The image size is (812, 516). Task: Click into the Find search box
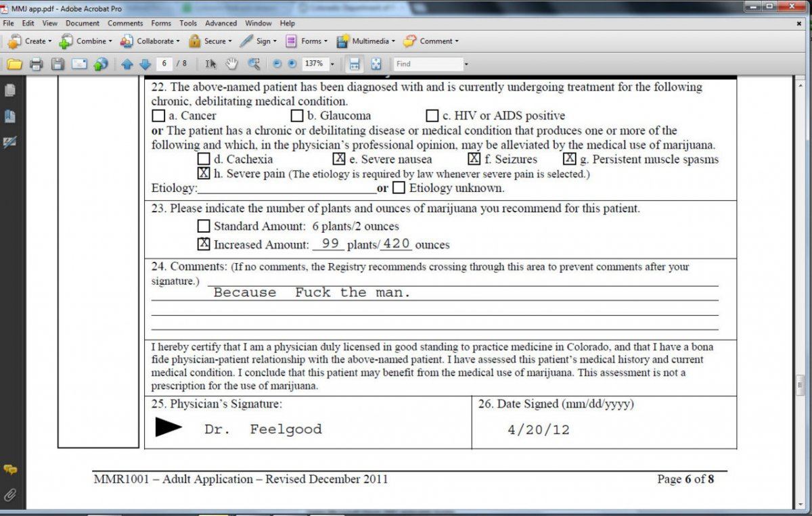pos(428,64)
